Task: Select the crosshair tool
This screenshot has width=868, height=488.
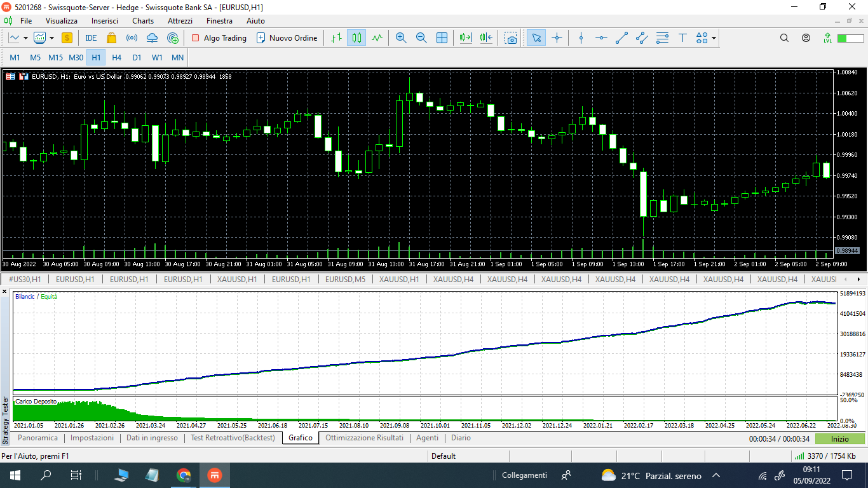Action: (x=557, y=38)
